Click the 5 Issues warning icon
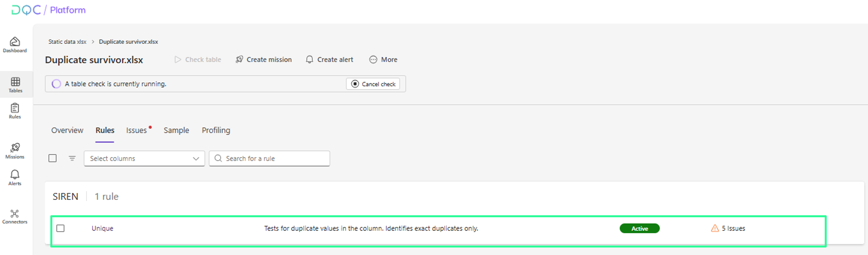 (x=714, y=228)
